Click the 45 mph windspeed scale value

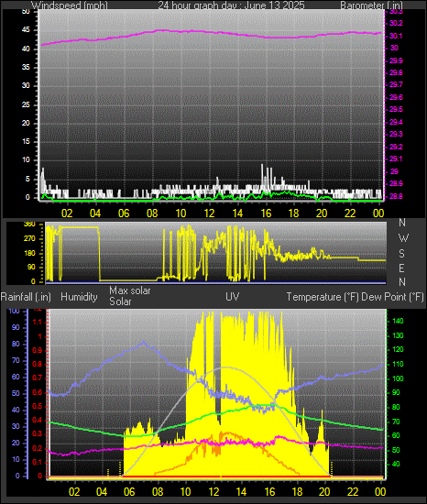pos(26,30)
